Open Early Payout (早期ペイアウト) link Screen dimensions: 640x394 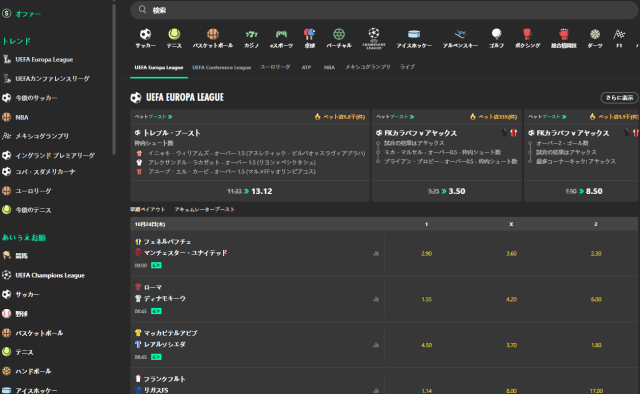147,209
